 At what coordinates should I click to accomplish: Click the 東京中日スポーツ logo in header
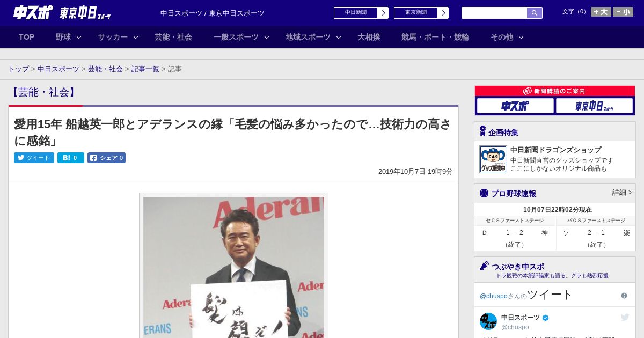pos(85,13)
